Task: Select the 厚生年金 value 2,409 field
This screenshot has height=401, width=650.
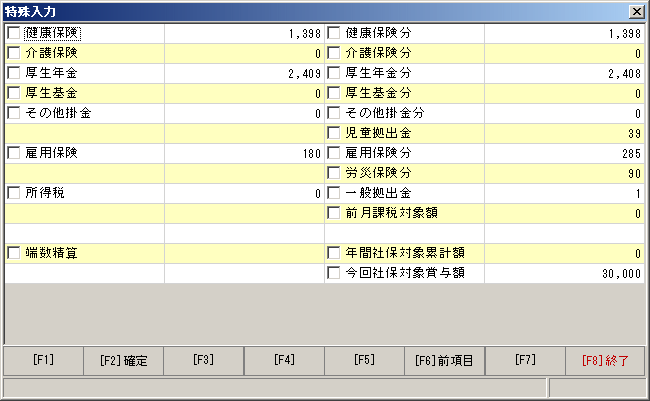Action: point(245,73)
